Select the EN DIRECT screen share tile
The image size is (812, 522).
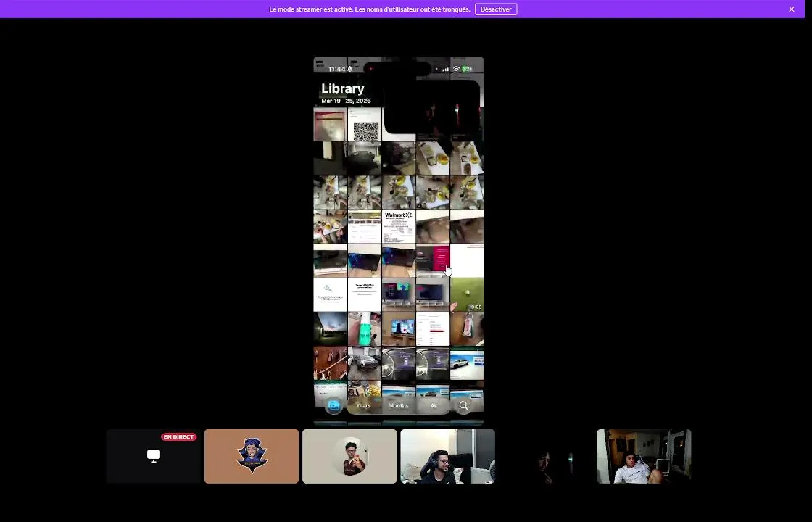pyautogui.click(x=153, y=456)
